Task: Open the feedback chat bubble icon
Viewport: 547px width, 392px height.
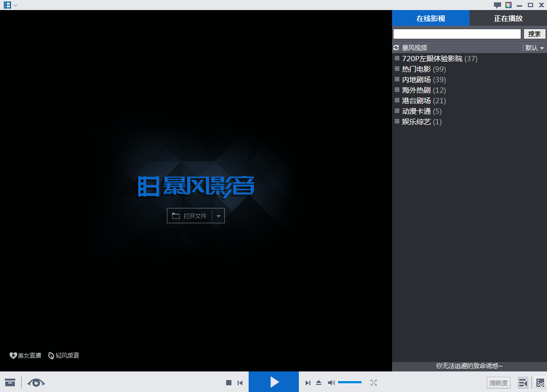Action: (x=497, y=5)
